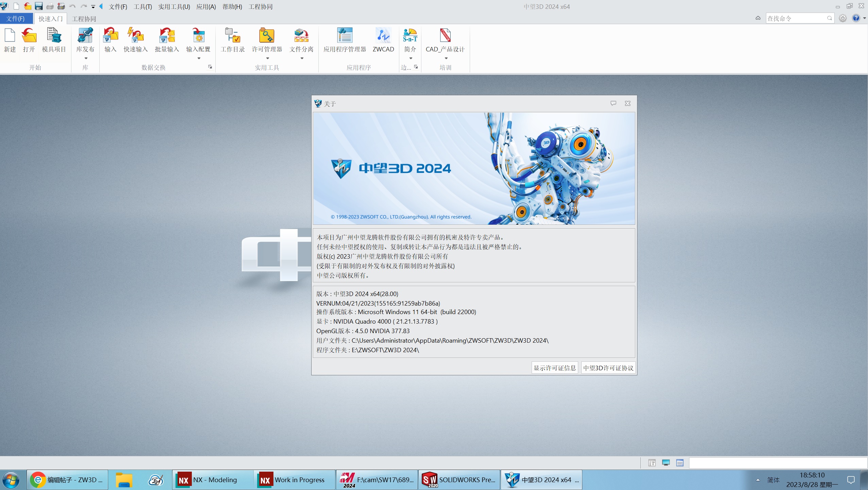Expand the 文件分离 dropdown arrow
868x490 pixels.
[302, 58]
